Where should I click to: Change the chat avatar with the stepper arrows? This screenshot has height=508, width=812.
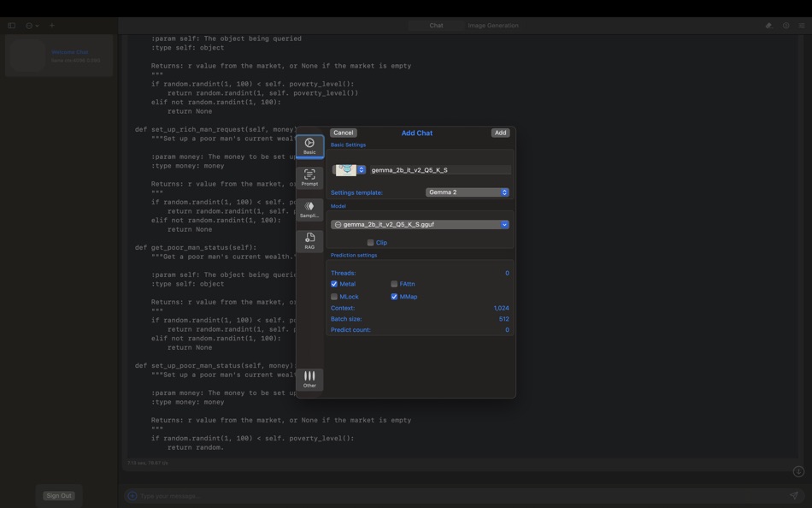click(361, 168)
